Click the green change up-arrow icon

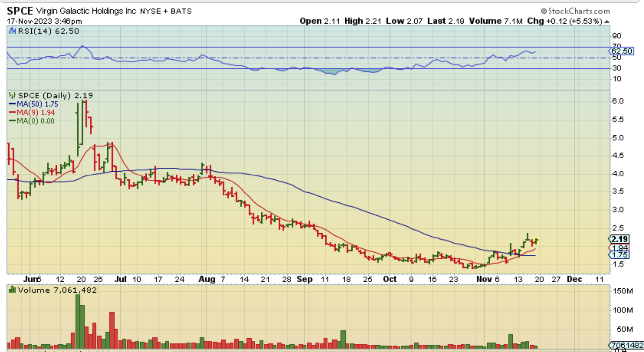tap(607, 21)
